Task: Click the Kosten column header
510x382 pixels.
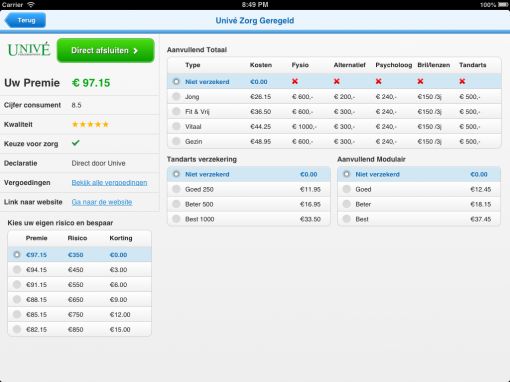Action: (261, 65)
